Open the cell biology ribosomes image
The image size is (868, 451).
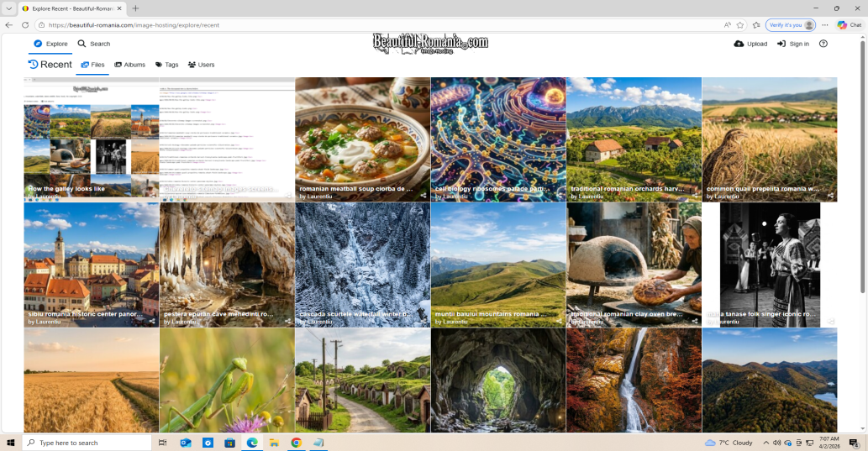pos(497,134)
